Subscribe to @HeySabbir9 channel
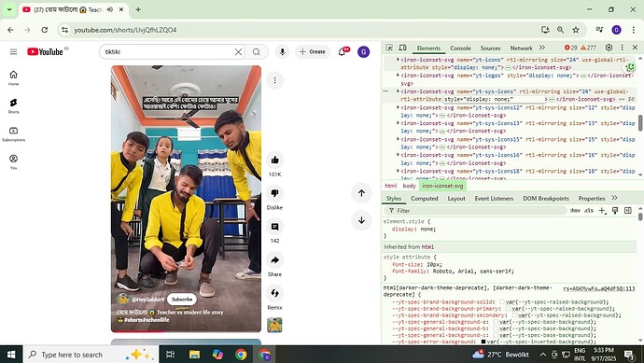Screen dimensions: 644x363 182,299
